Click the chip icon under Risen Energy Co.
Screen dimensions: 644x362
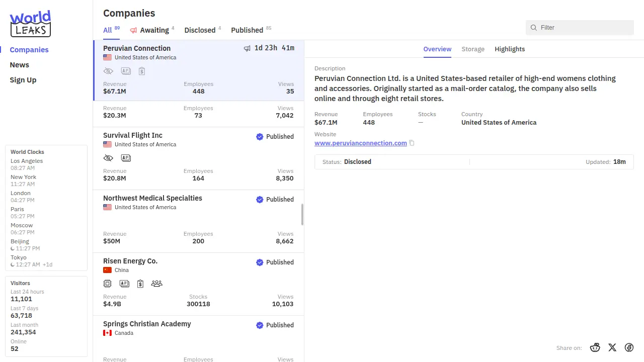point(107,284)
